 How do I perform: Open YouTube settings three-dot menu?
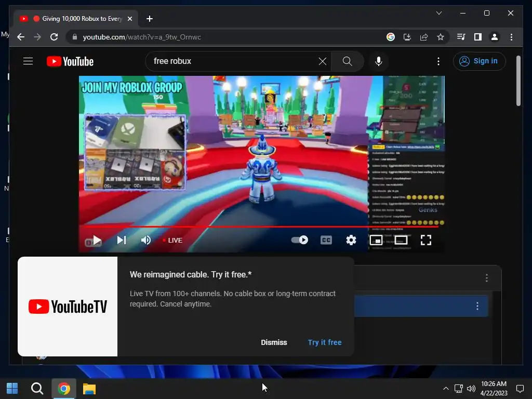tap(438, 61)
